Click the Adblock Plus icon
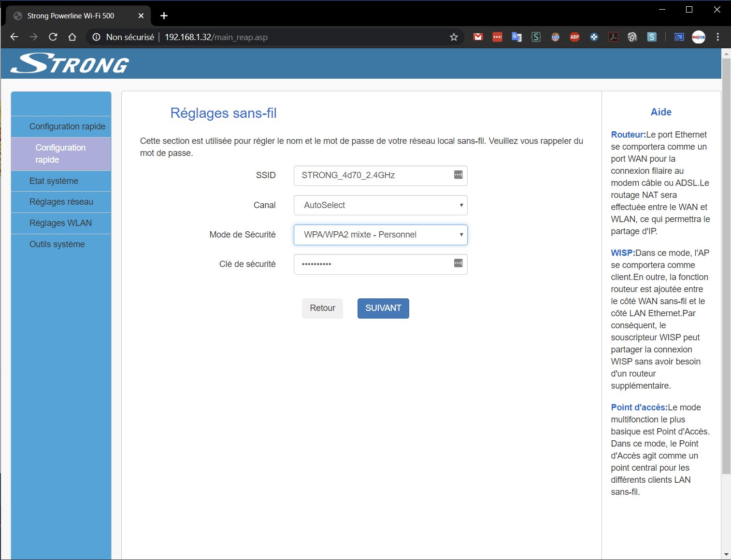Viewport: 731px width, 560px height. click(x=574, y=37)
